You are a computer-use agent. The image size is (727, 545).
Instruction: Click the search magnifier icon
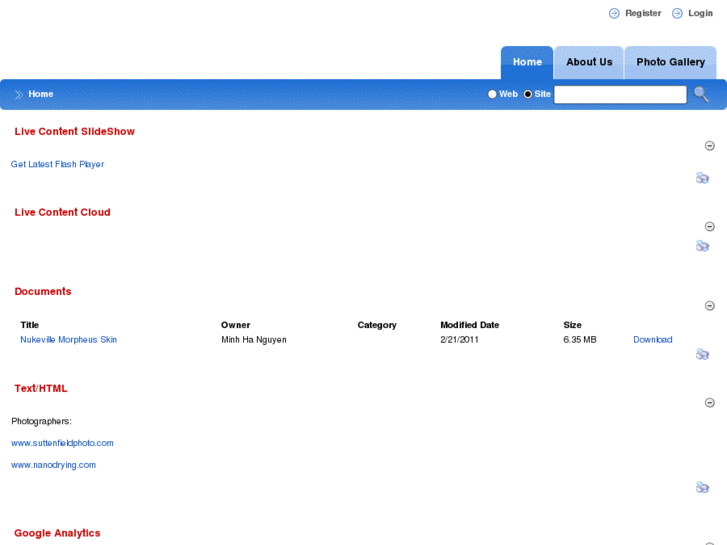(x=701, y=94)
